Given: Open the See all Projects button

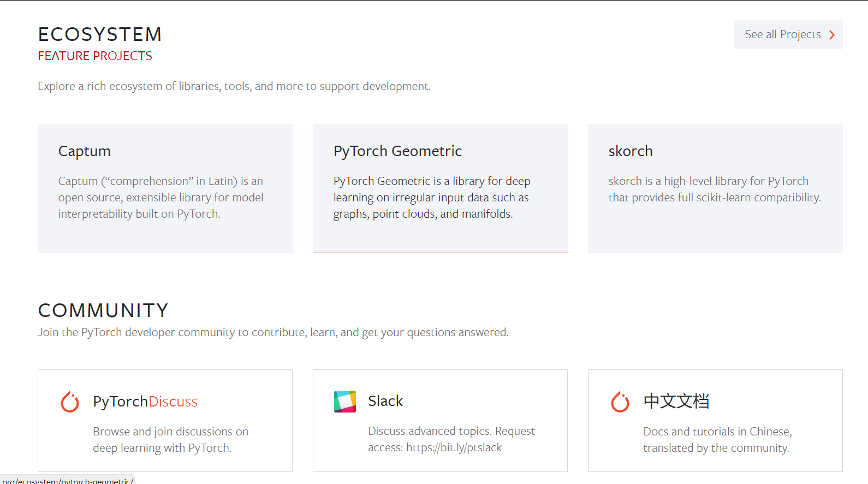Looking at the screenshot, I should (788, 34).
